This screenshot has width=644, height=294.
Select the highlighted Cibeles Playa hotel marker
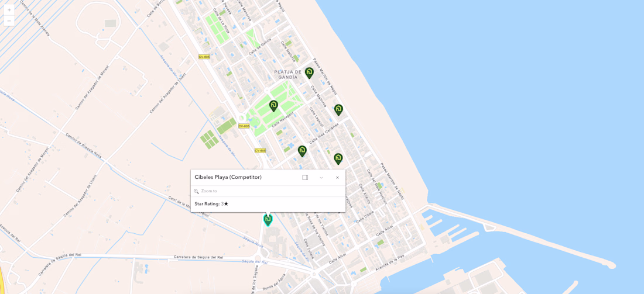268,220
